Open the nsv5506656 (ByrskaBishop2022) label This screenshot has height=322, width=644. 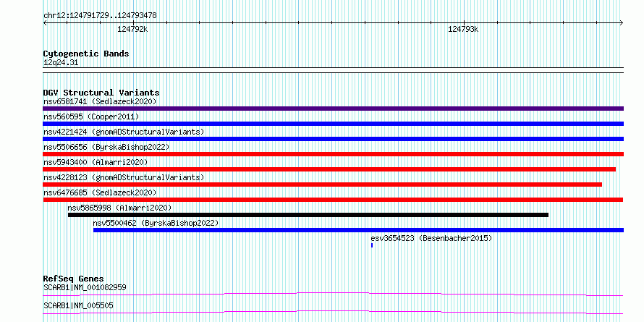click(106, 147)
